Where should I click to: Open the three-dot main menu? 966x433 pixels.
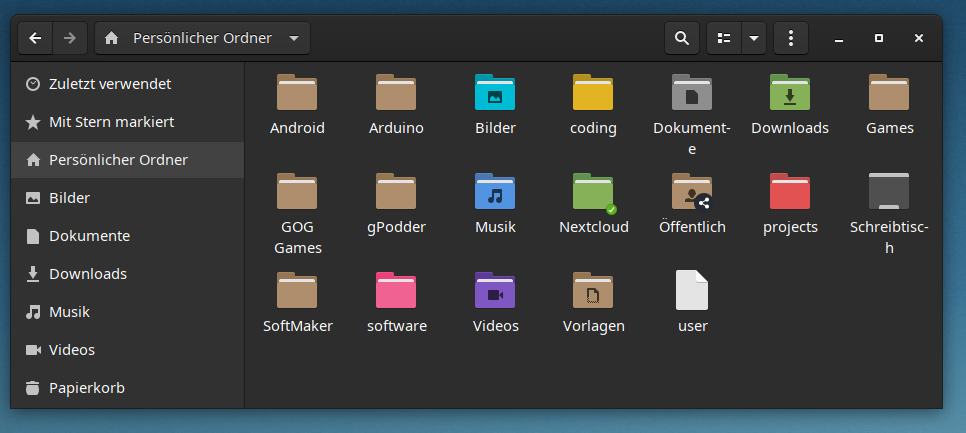point(790,38)
